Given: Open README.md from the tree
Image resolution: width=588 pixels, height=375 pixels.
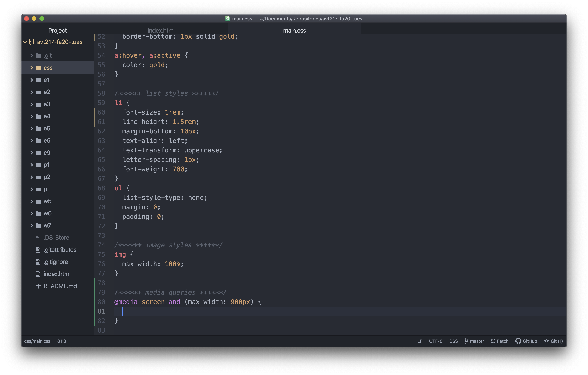Looking at the screenshot, I should coord(60,286).
